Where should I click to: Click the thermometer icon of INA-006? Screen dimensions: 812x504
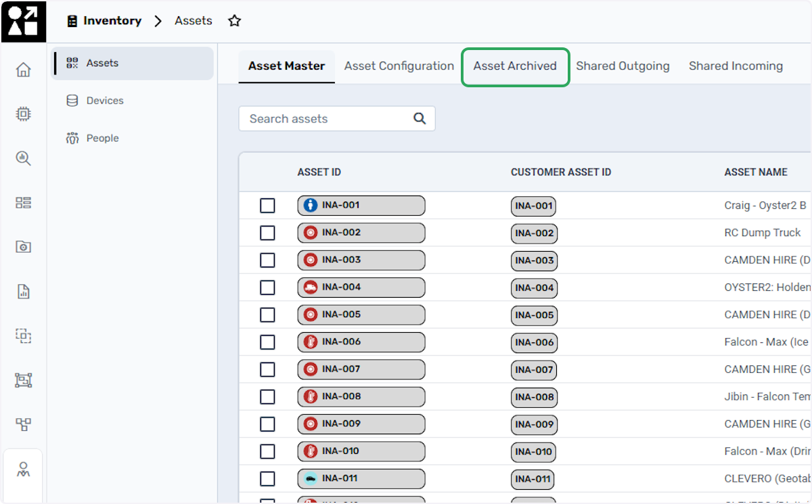(x=311, y=342)
